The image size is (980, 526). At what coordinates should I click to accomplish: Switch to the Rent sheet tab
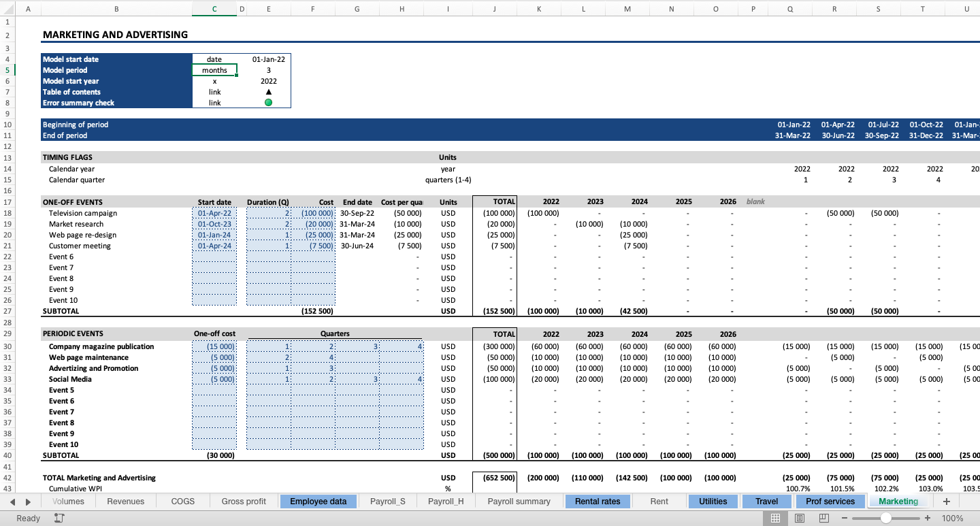click(x=659, y=502)
